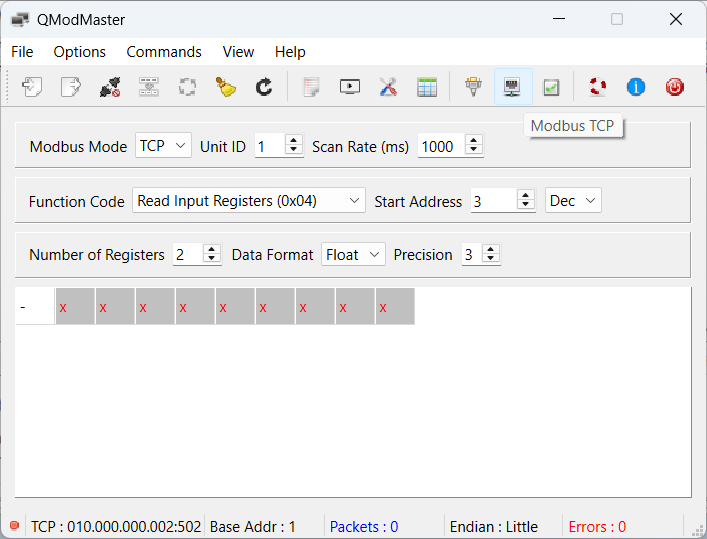Click the Endian : Little status text
Viewport: 707px width, 539px height.
(x=494, y=526)
